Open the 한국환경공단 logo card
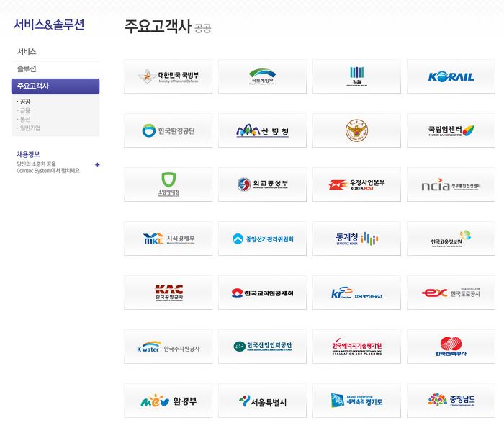504x423 pixels. point(168,130)
